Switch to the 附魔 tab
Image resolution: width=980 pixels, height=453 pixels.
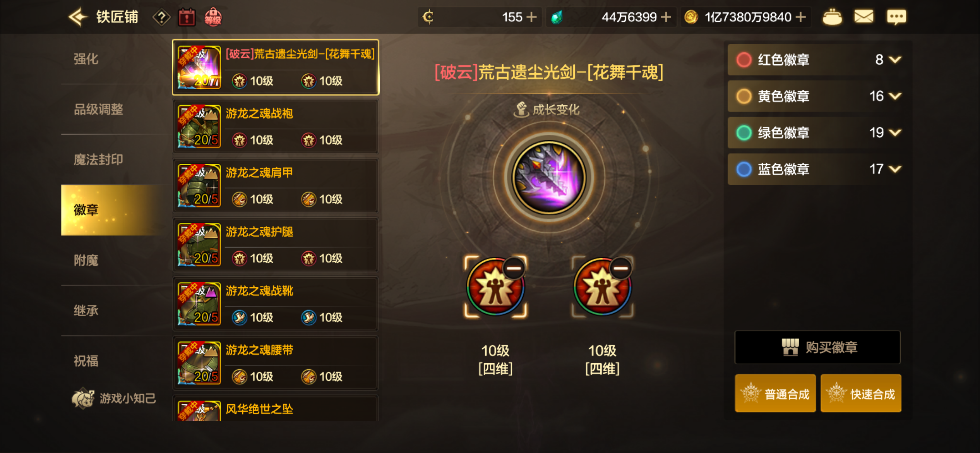tap(86, 260)
